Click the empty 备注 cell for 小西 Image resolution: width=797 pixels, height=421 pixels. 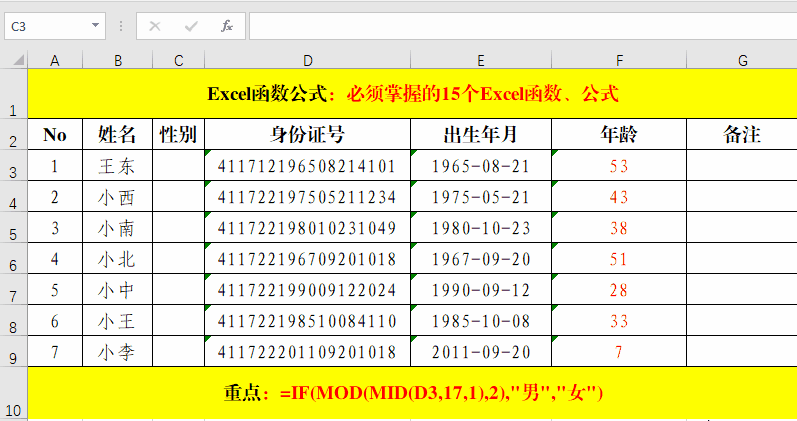742,196
